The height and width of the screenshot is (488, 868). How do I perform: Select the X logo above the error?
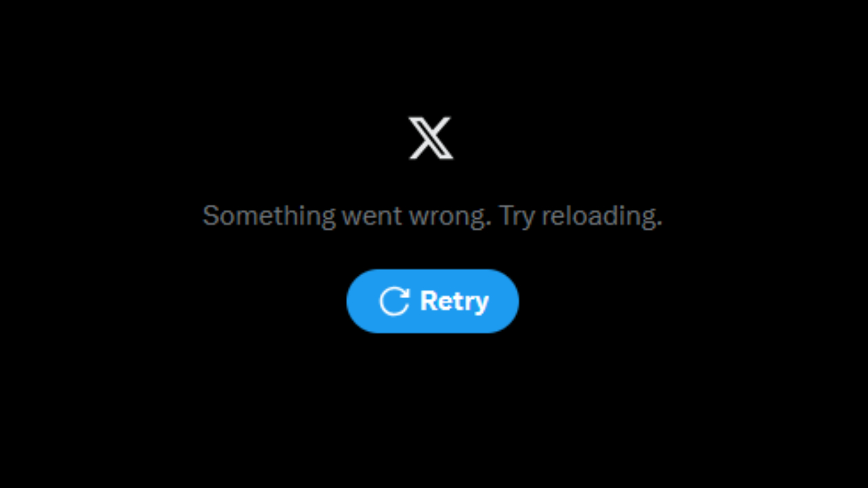coord(431,138)
